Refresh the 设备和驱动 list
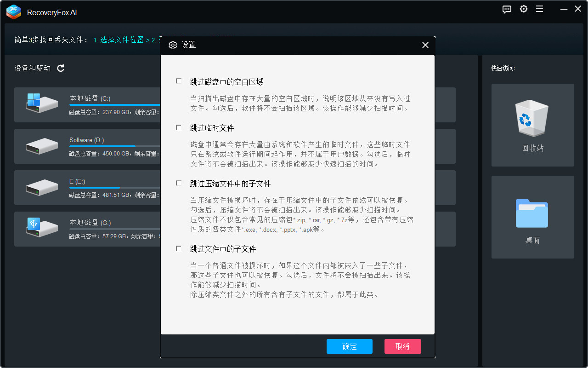Image resolution: width=588 pixels, height=368 pixels. pos(60,68)
